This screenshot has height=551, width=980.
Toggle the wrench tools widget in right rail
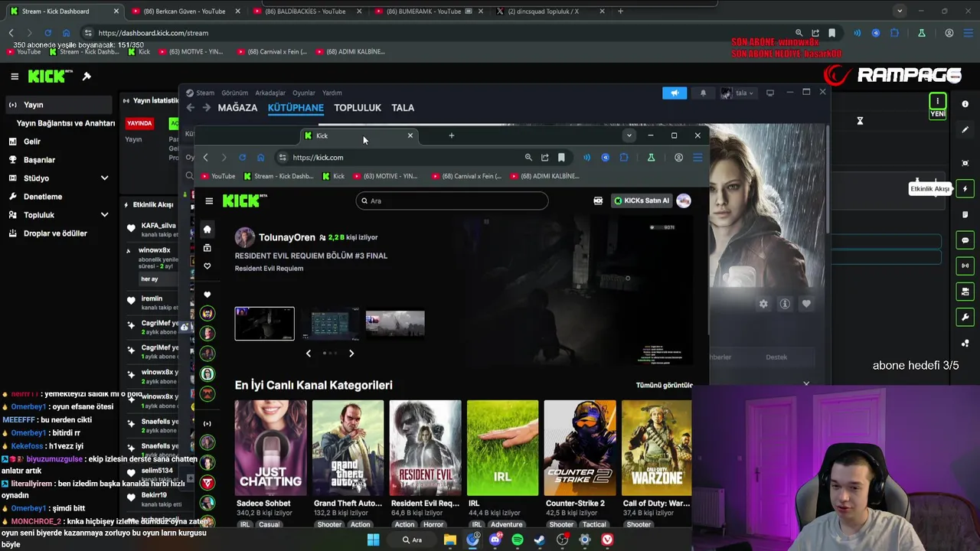[965, 317]
